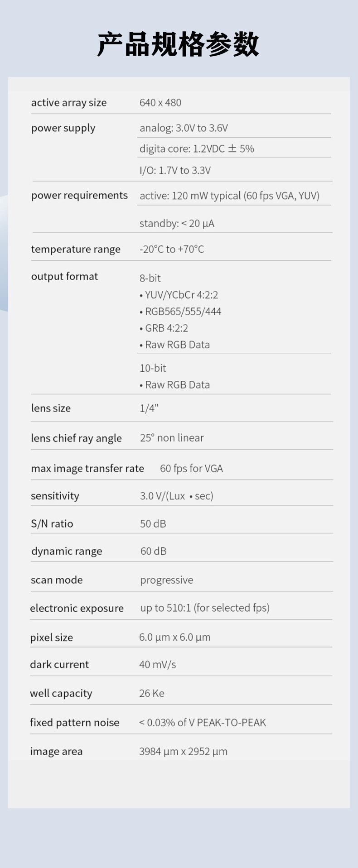Click the 10-bit heading text
Screen dimensions: 358x868
(153, 368)
